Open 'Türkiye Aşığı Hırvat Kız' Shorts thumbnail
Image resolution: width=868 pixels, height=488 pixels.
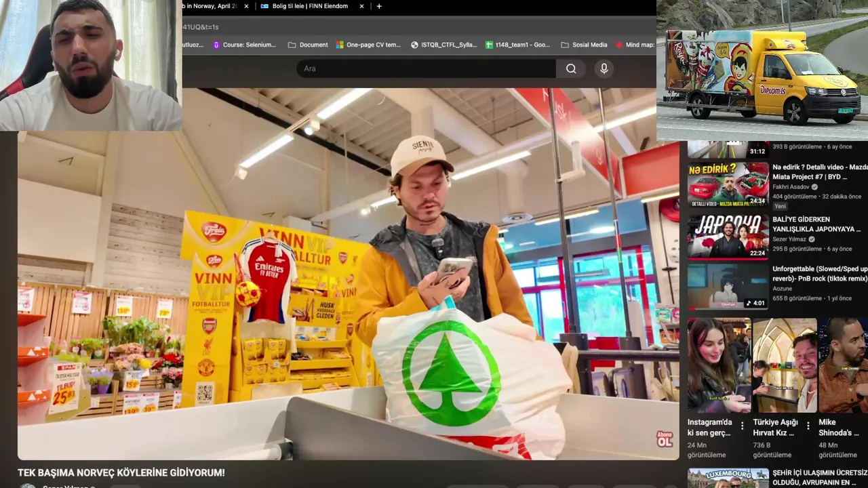pyautogui.click(x=785, y=365)
